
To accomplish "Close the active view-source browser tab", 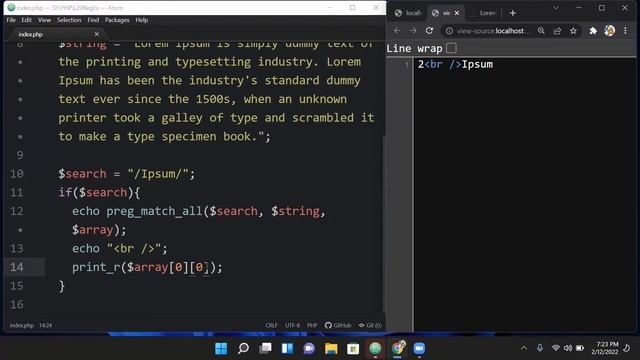I will tap(457, 13).
